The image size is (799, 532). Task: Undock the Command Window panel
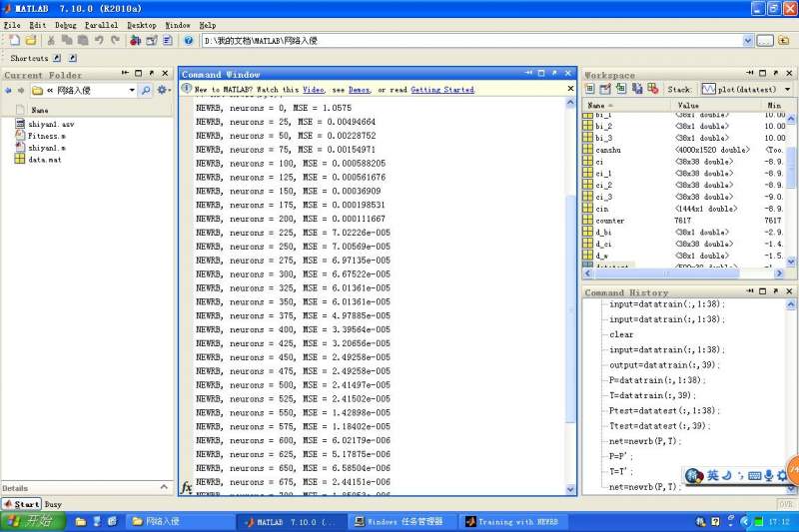pyautogui.click(x=555, y=73)
